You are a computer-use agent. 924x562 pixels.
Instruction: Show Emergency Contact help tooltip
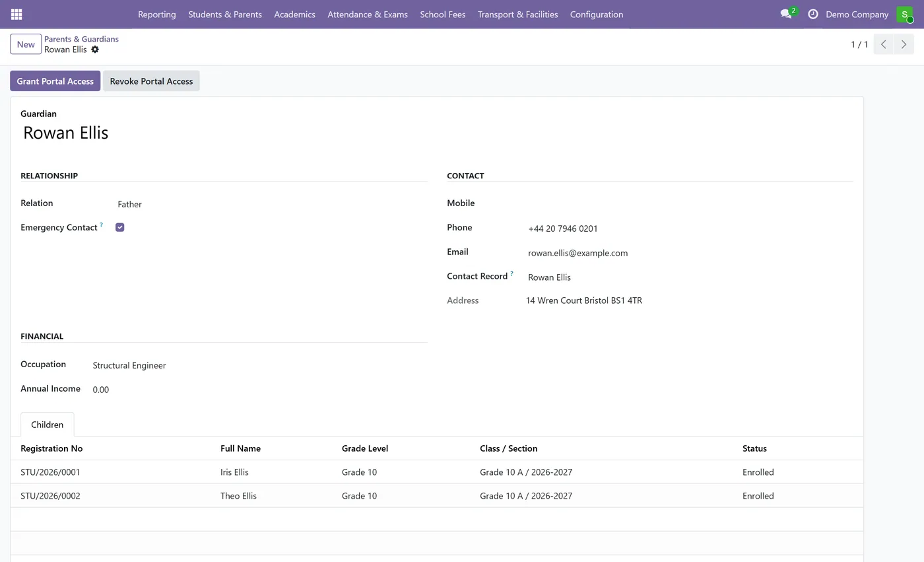(101, 225)
